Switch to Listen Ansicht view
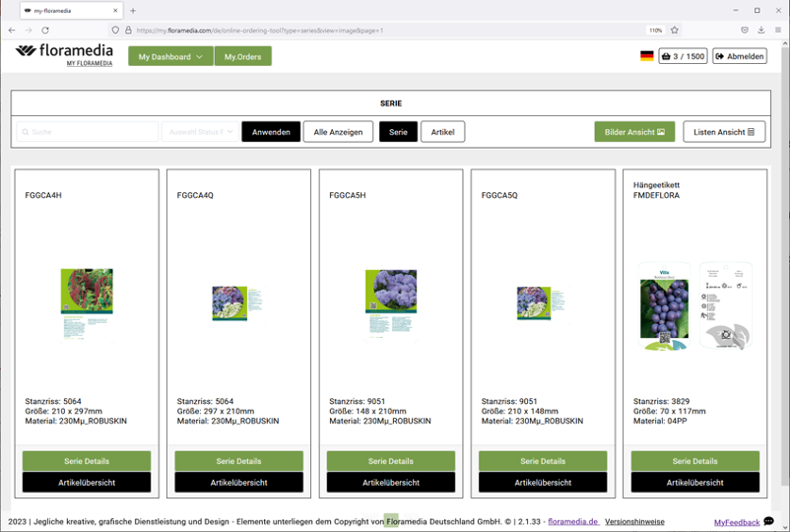The image size is (790, 532). [724, 132]
